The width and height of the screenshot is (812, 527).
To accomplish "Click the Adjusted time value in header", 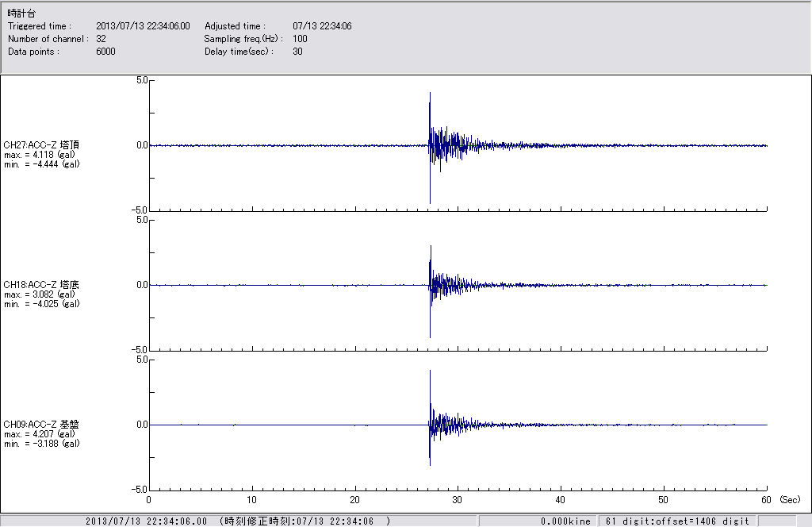I will coord(322,26).
